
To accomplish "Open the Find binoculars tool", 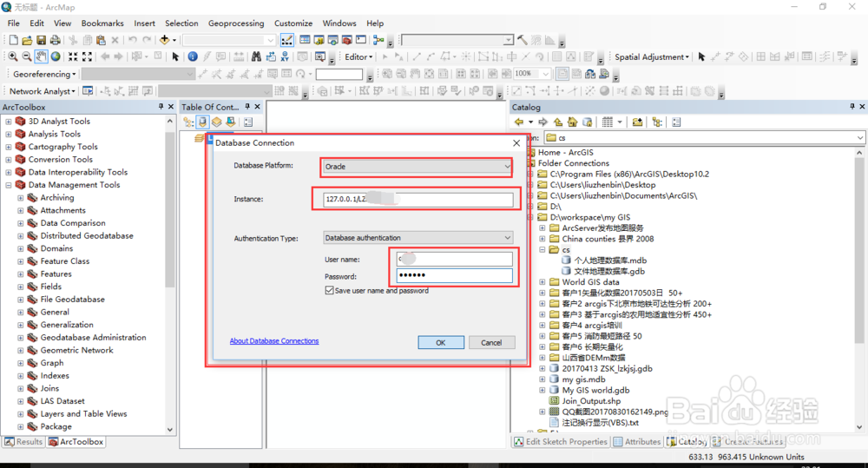I will point(256,56).
